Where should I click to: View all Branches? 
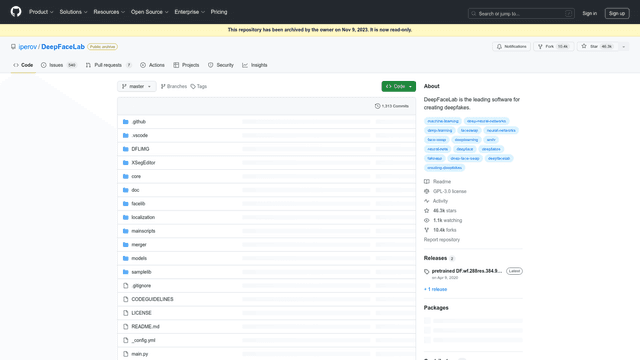click(173, 86)
